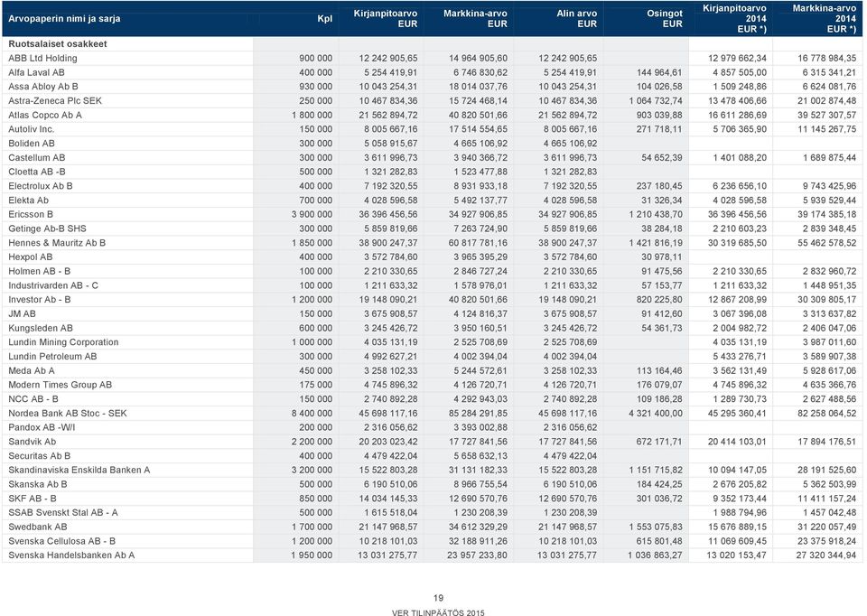Select the 'Meda Ab A' row name

pos(32,370)
